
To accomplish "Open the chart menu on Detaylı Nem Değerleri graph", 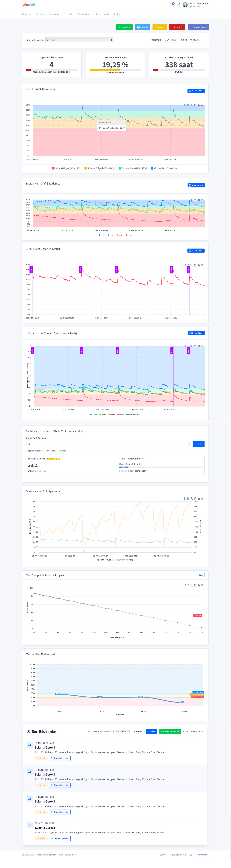I will [x=202, y=265].
